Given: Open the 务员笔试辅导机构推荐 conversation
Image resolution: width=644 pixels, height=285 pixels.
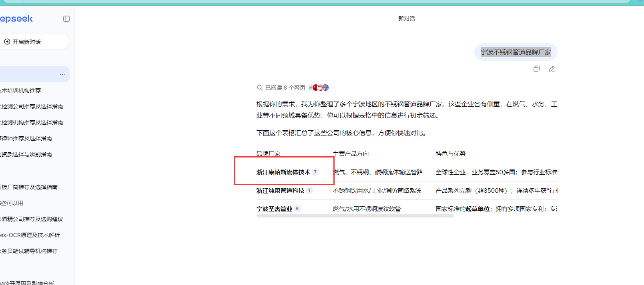Looking at the screenshot, I should [29, 251].
